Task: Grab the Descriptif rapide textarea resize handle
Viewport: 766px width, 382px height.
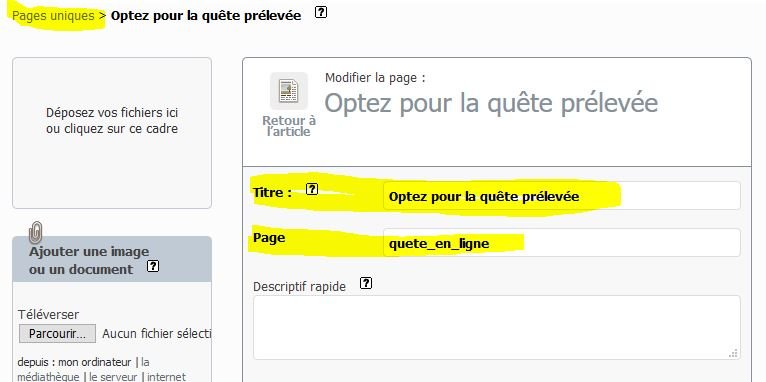Action: tap(733, 353)
